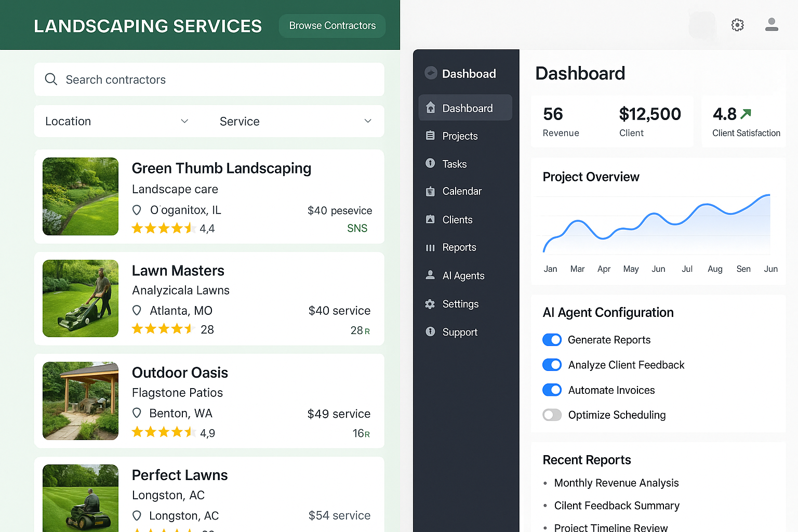Click the Reports bar chart icon
This screenshot has height=532, width=798.
(x=430, y=248)
